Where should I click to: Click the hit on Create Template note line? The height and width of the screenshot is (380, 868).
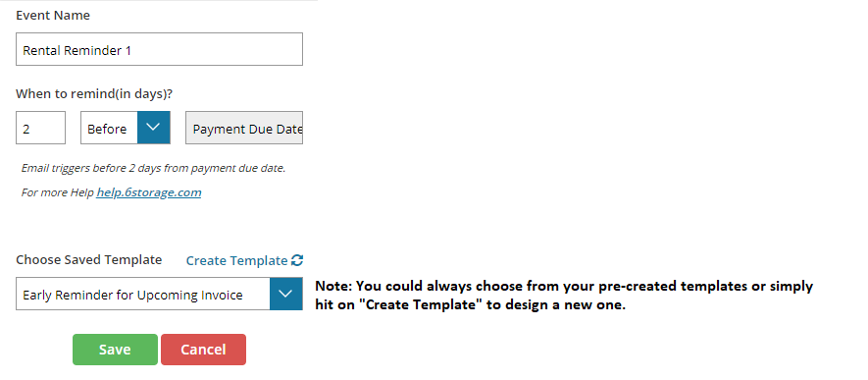tap(470, 304)
